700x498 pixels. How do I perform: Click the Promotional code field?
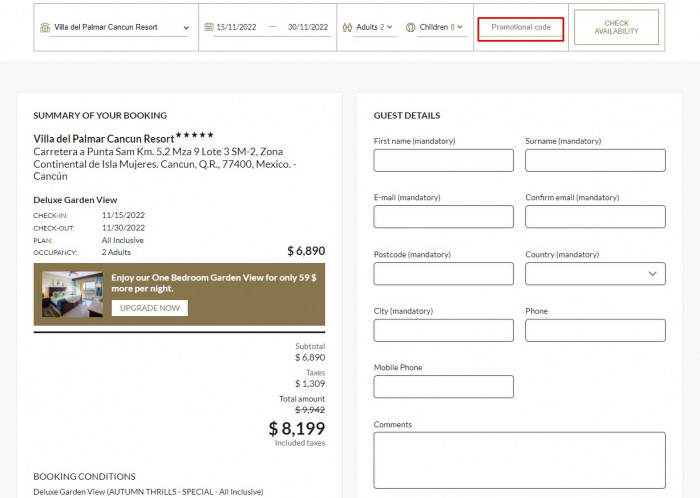(521, 29)
